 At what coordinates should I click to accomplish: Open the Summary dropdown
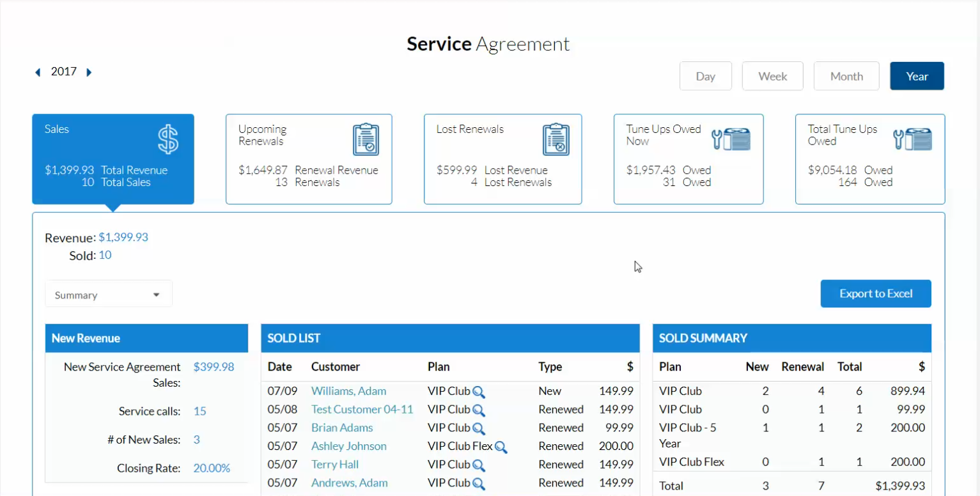pyautogui.click(x=108, y=293)
